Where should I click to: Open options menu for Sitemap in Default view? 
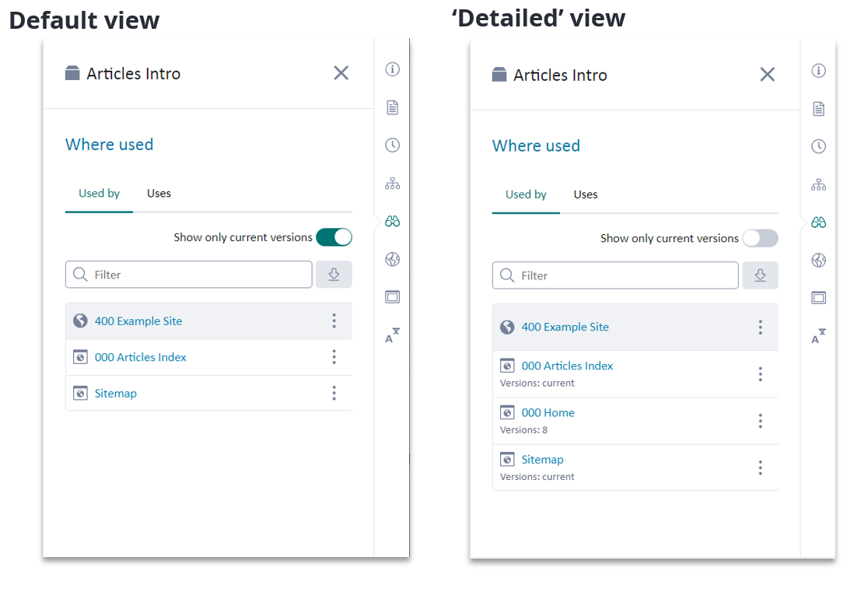(x=334, y=393)
